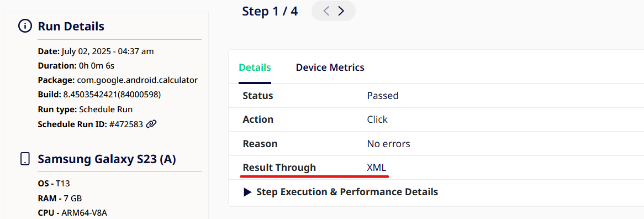Click the Run Details info icon

pyautogui.click(x=25, y=27)
